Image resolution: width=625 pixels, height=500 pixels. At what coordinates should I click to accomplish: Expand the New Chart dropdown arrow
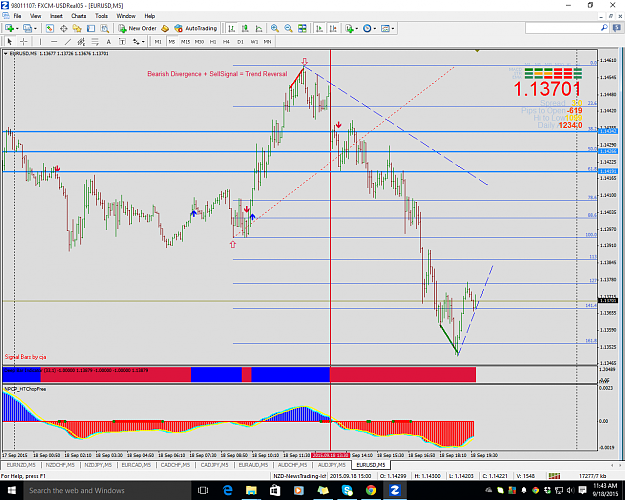pos(17,28)
